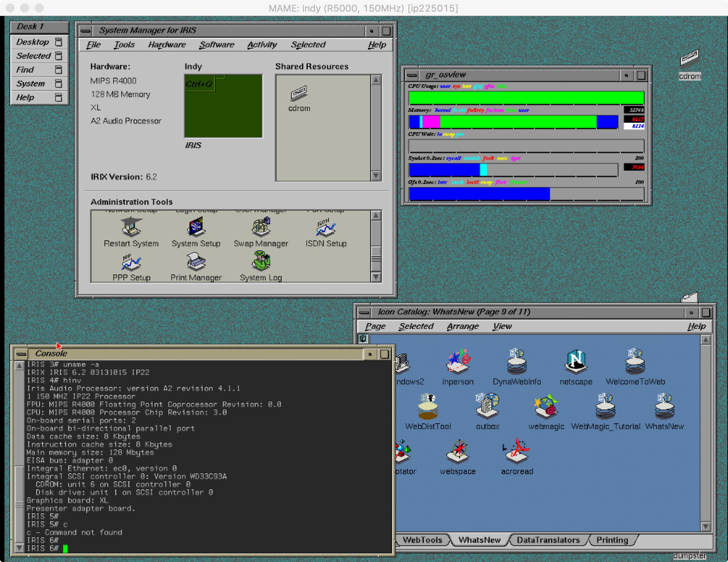Open the Restart System tool icon
Image resolution: width=728 pixels, height=562 pixels.
(131, 227)
